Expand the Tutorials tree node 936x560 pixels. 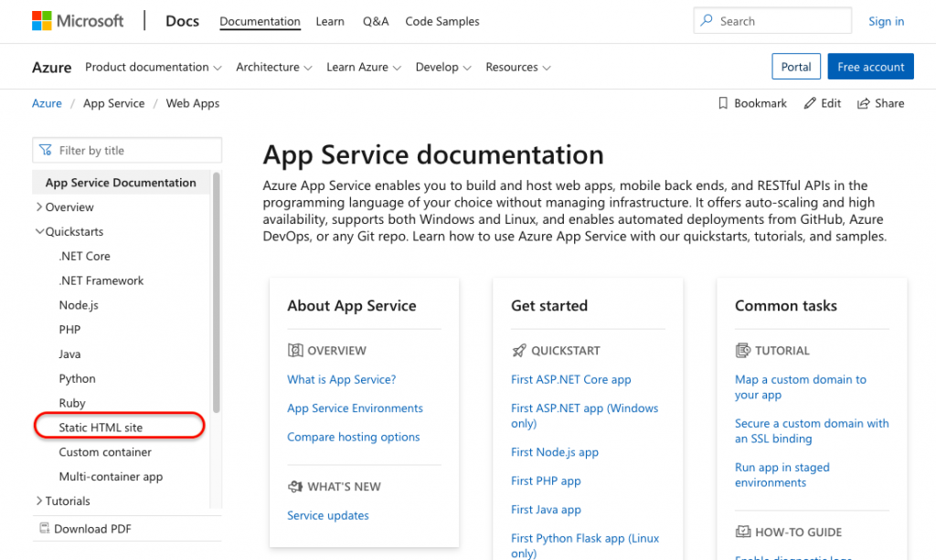(x=39, y=501)
